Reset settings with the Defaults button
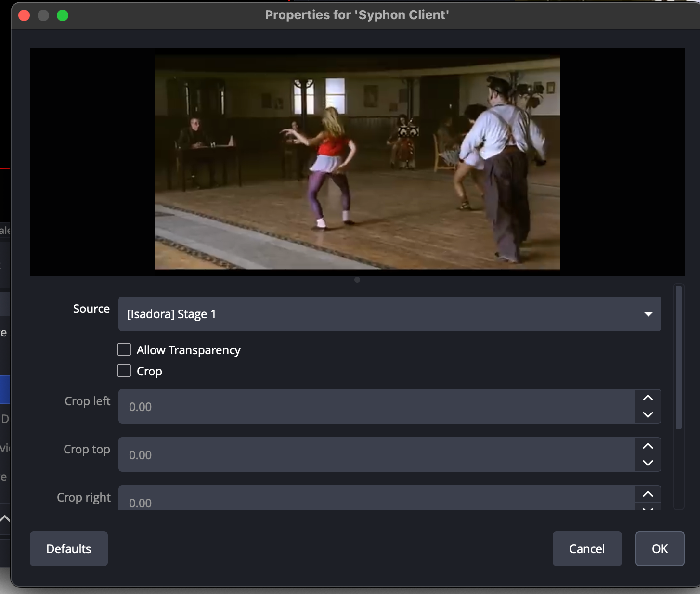 (69, 549)
